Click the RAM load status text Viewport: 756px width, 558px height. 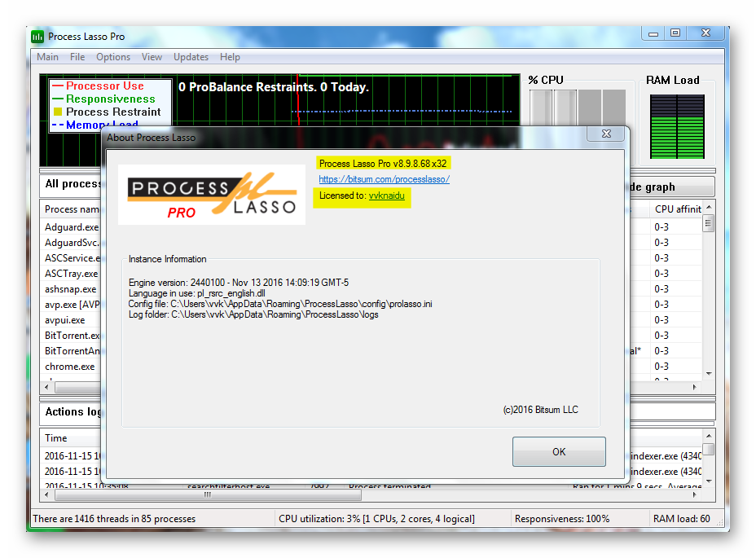coord(682,519)
